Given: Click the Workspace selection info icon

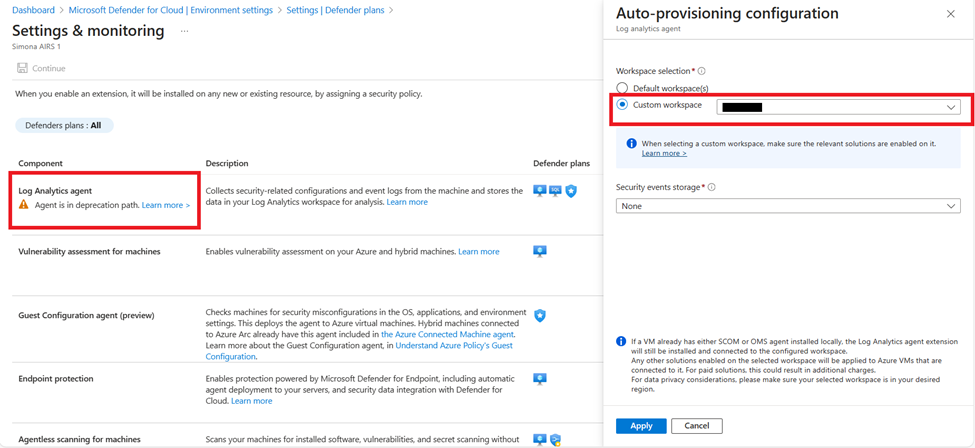Looking at the screenshot, I should tap(701, 72).
